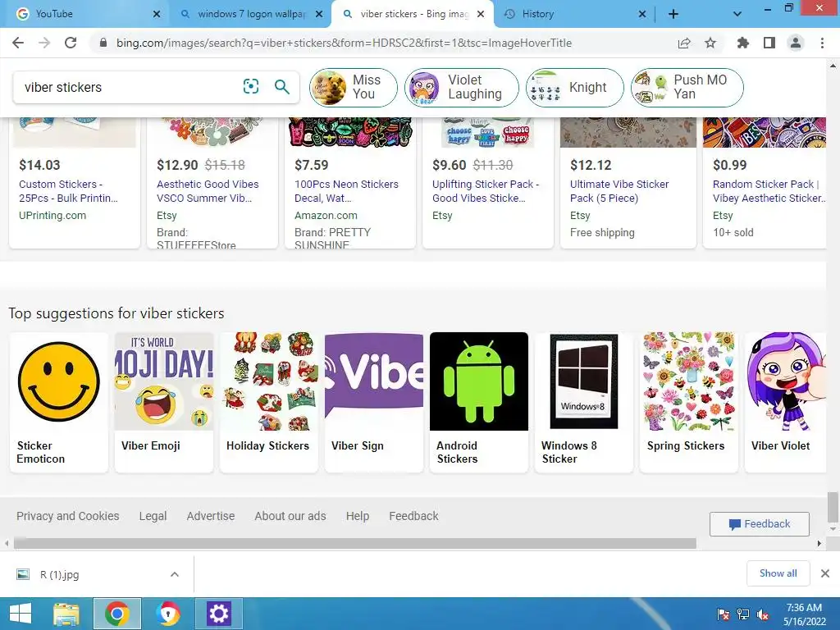Click the network tray icon
The image size is (840, 630).
pyautogui.click(x=742, y=615)
